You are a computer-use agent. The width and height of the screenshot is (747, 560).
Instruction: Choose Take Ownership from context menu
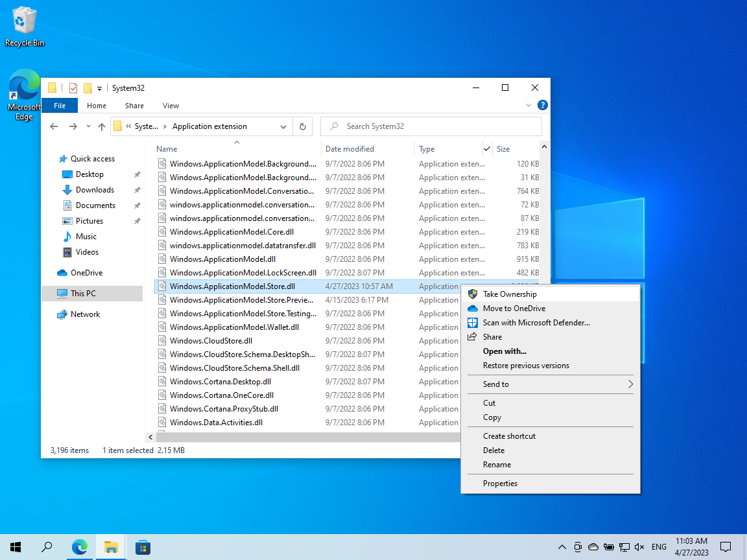click(x=551, y=294)
